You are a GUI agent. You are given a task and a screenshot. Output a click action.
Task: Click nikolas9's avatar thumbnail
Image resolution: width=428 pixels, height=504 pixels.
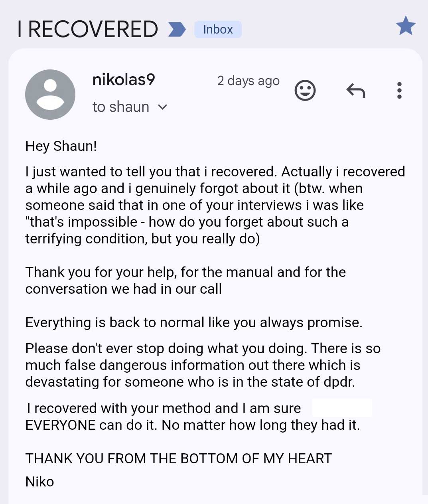coord(50,95)
